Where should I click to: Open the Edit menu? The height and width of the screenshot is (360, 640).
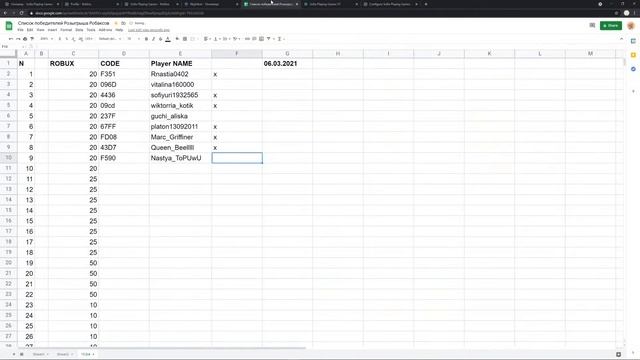pyautogui.click(x=30, y=30)
